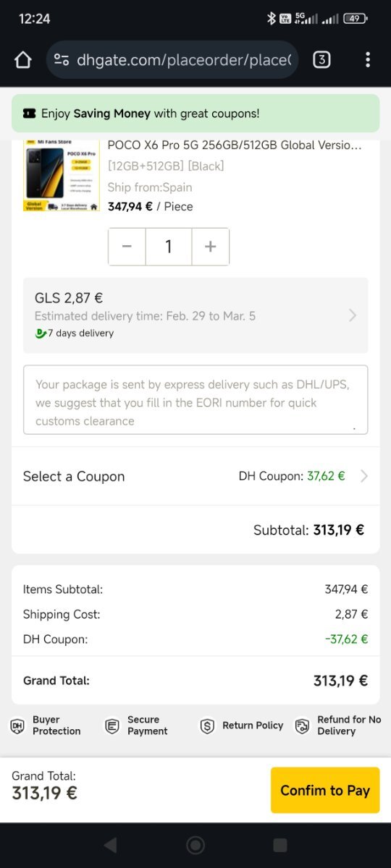Screen dimensions: 391x868
Task: Tap the Return Policy icon
Action: (207, 726)
